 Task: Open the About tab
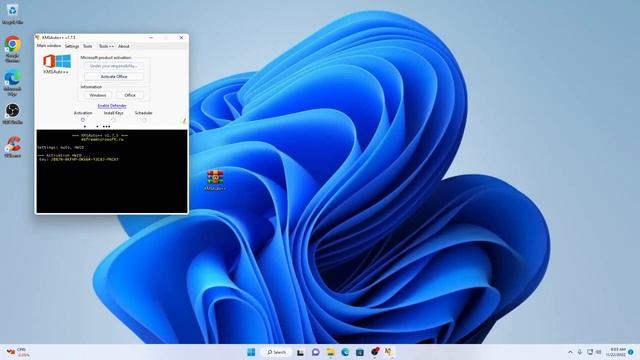pos(124,46)
